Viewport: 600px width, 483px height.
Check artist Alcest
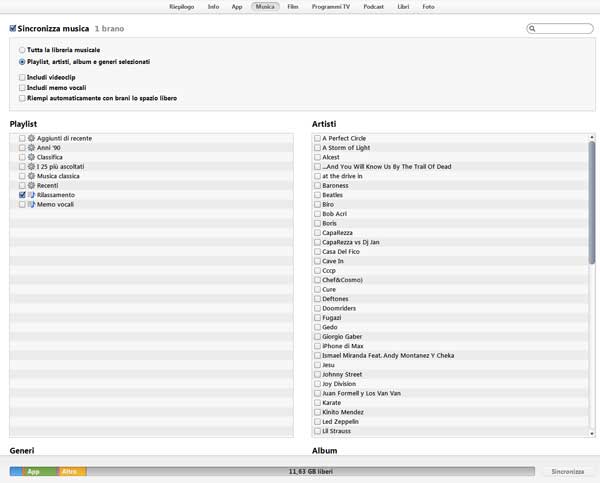(x=317, y=157)
